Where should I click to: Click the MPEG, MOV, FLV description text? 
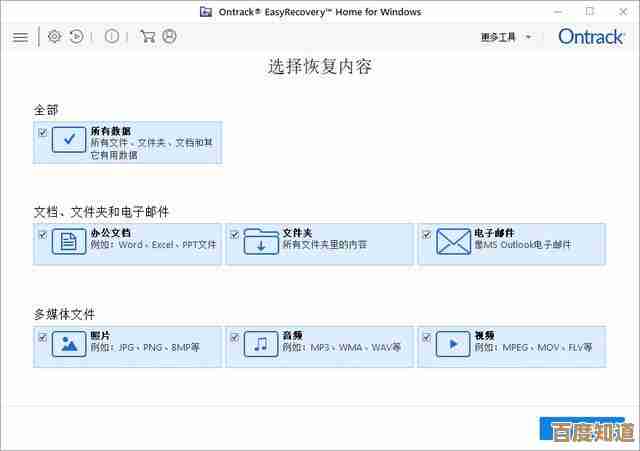coord(533,347)
